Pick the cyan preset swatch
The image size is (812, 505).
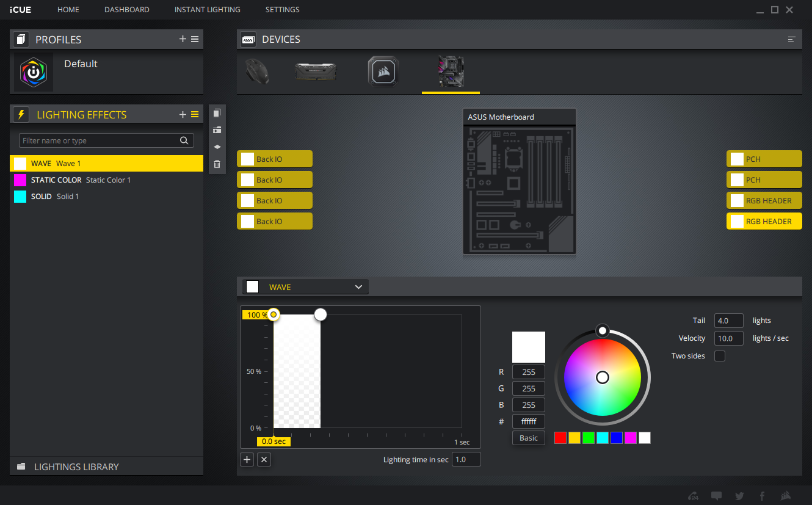(x=603, y=437)
